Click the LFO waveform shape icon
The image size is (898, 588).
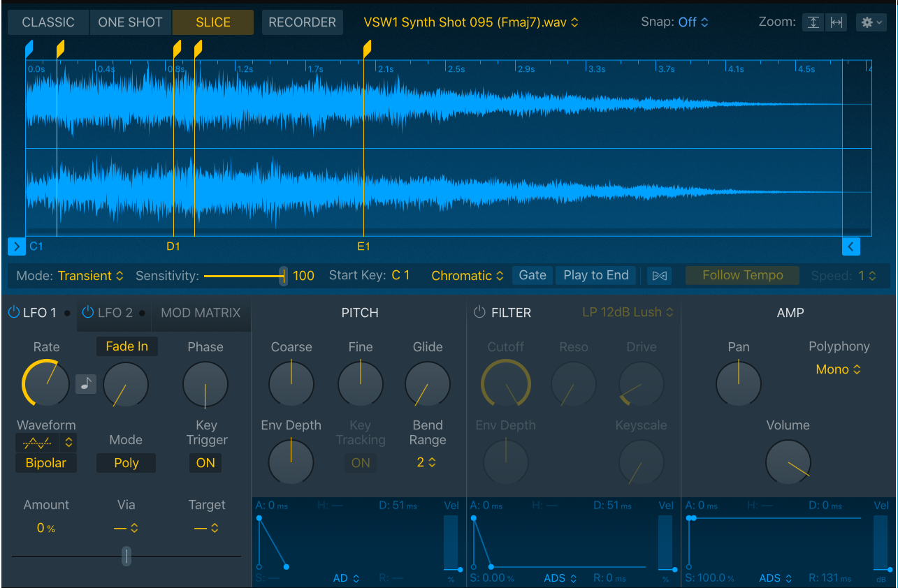pyautogui.click(x=36, y=442)
